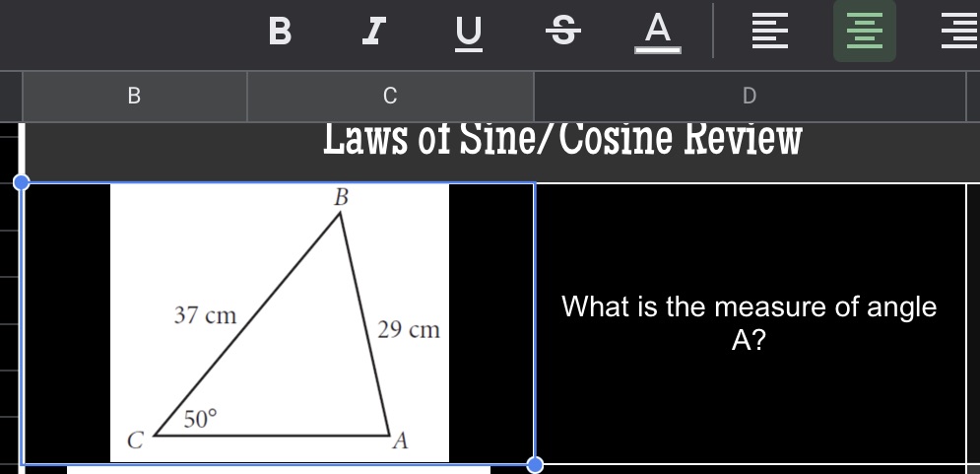
Task: Disable center alignment toggle
Action: [865, 31]
